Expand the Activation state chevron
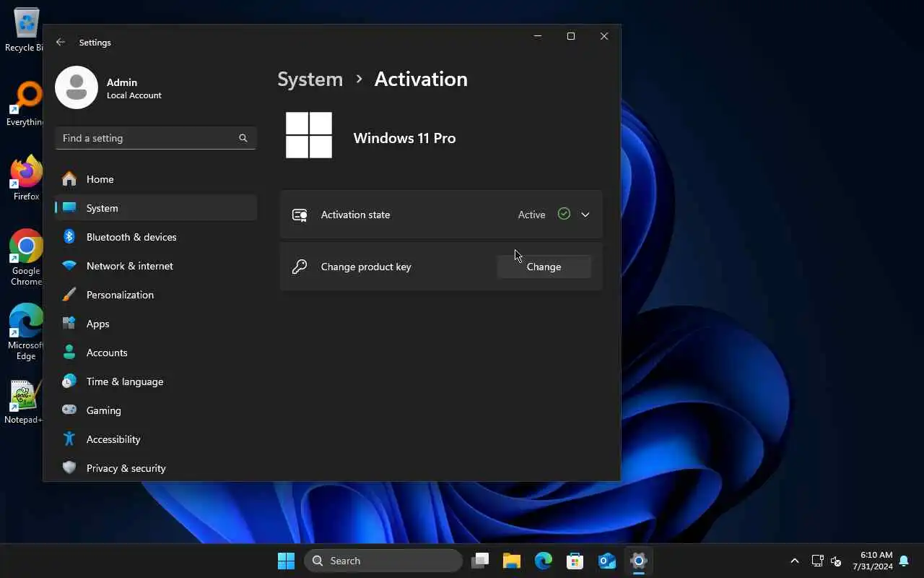 click(585, 215)
